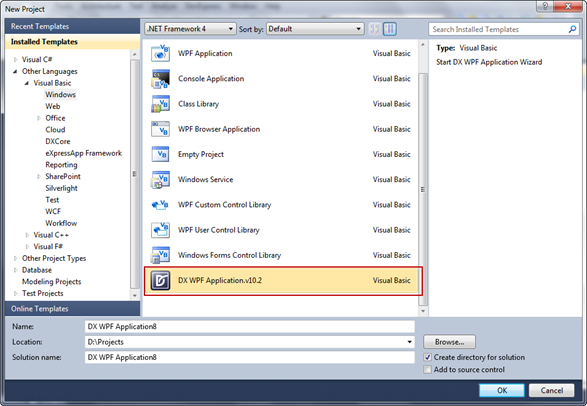Select WCF in the template tree

click(x=53, y=211)
